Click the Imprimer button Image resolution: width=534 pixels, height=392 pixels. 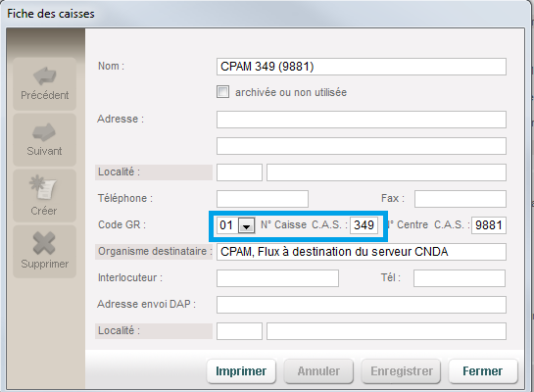241,370
